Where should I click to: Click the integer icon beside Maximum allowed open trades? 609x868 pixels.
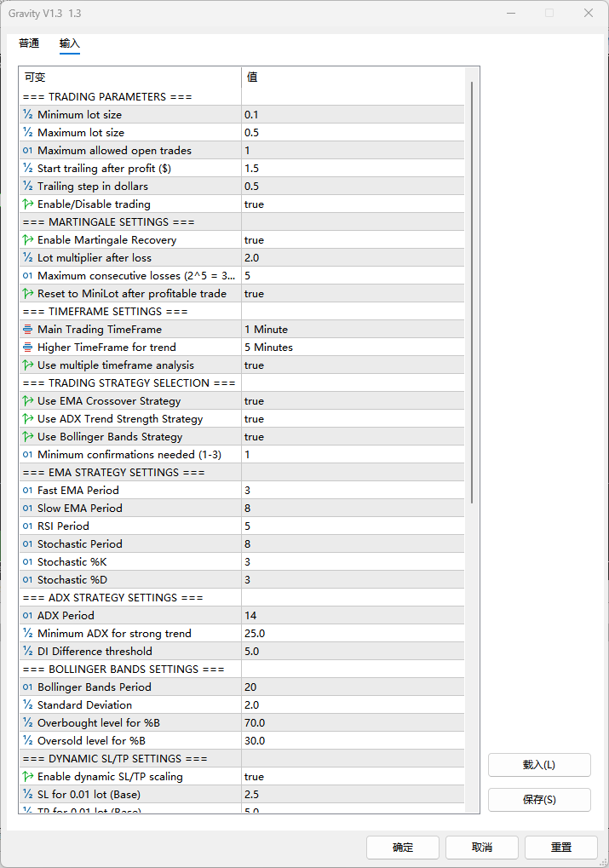(27, 151)
